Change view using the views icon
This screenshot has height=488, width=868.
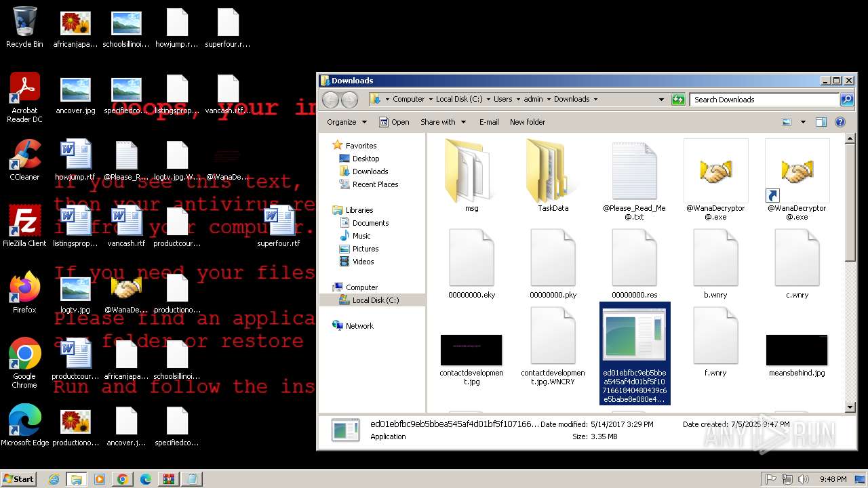[x=787, y=122]
